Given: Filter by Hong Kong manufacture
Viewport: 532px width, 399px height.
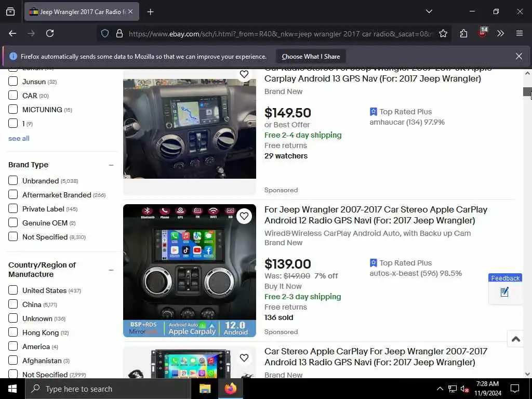Looking at the screenshot, I should [x=13, y=332].
